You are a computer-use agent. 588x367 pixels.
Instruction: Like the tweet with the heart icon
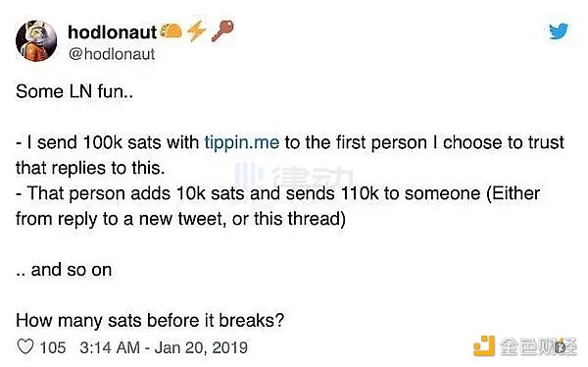(25, 346)
